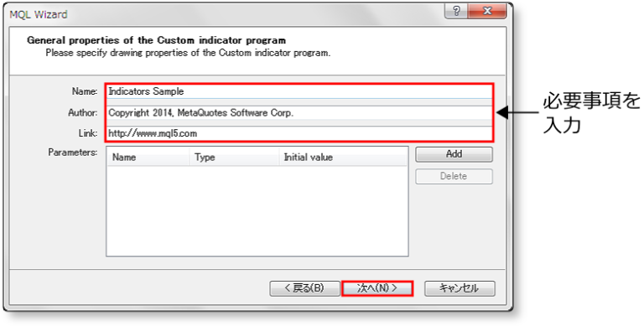Click the 必要事項を入力 annotation text
The height and width of the screenshot is (326, 644).
click(591, 113)
